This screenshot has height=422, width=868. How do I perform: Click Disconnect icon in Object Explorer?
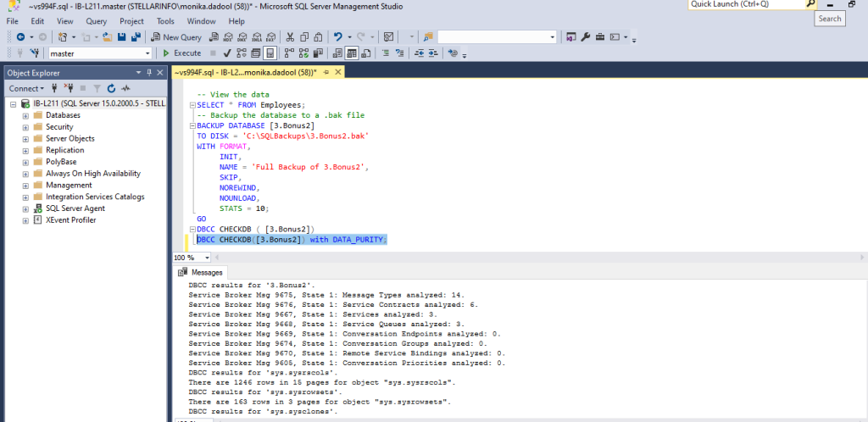coord(68,88)
